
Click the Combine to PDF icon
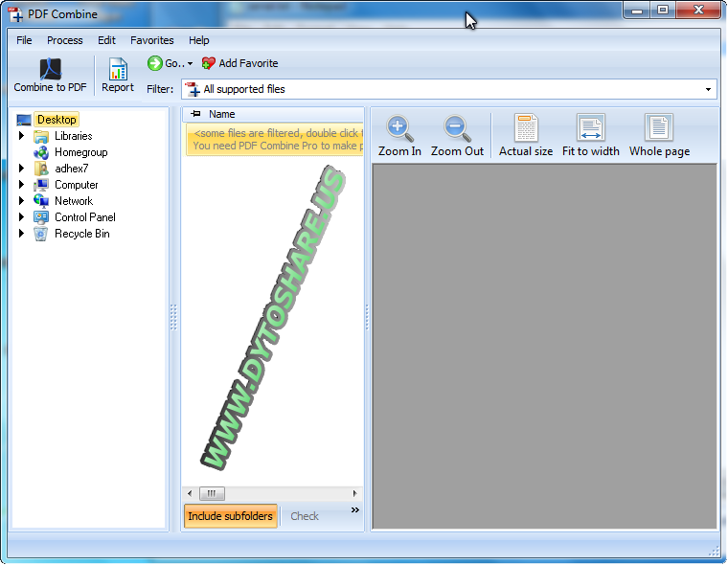50,69
